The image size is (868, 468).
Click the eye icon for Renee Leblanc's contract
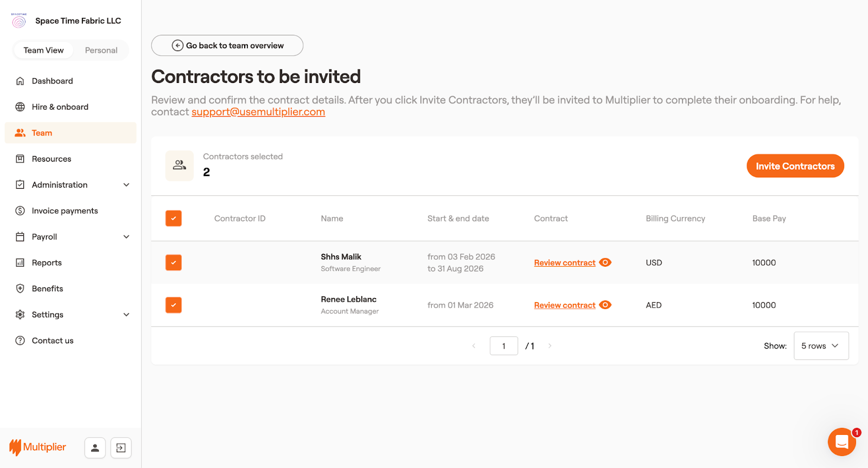click(605, 305)
